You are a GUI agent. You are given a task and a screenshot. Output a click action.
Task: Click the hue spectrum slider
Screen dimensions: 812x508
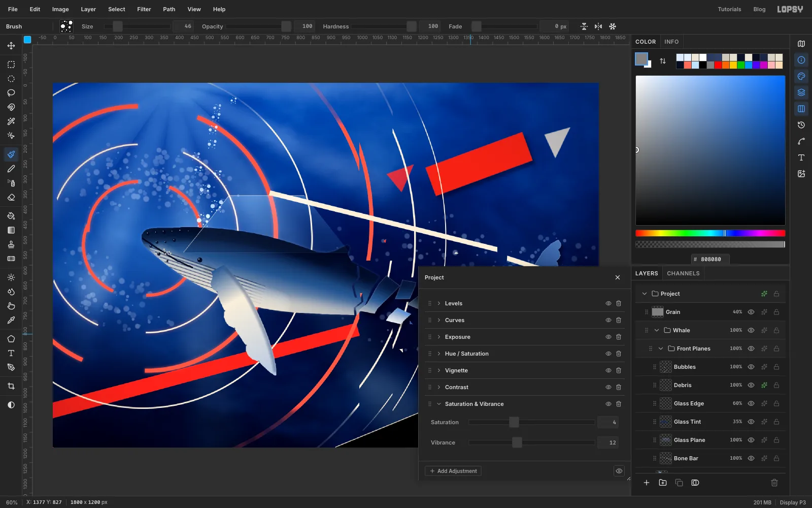[x=710, y=233]
